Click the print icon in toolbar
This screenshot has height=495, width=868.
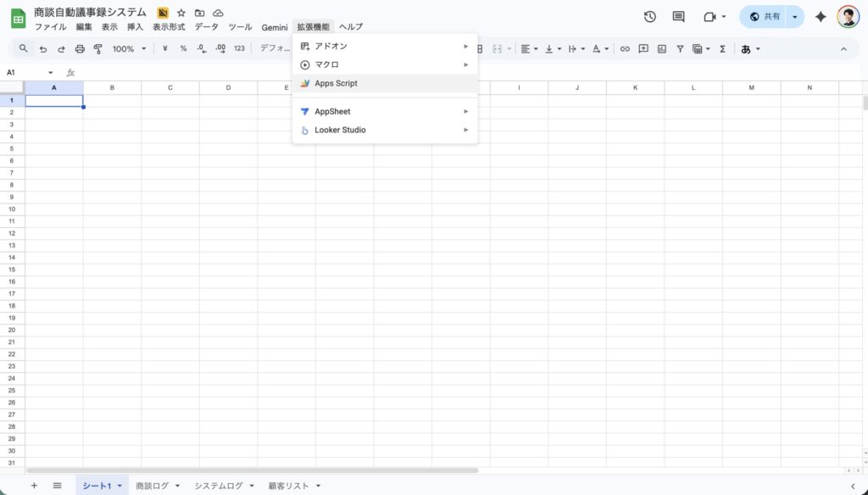(x=80, y=49)
